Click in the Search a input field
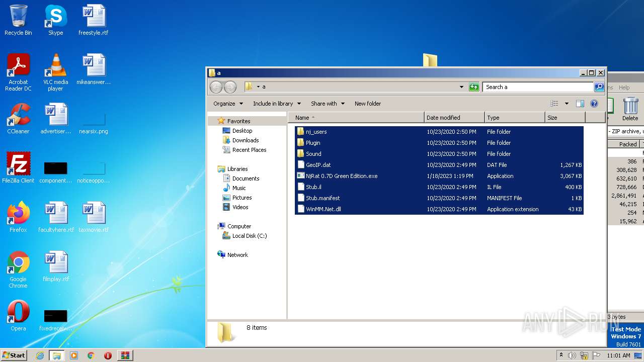 (x=538, y=87)
